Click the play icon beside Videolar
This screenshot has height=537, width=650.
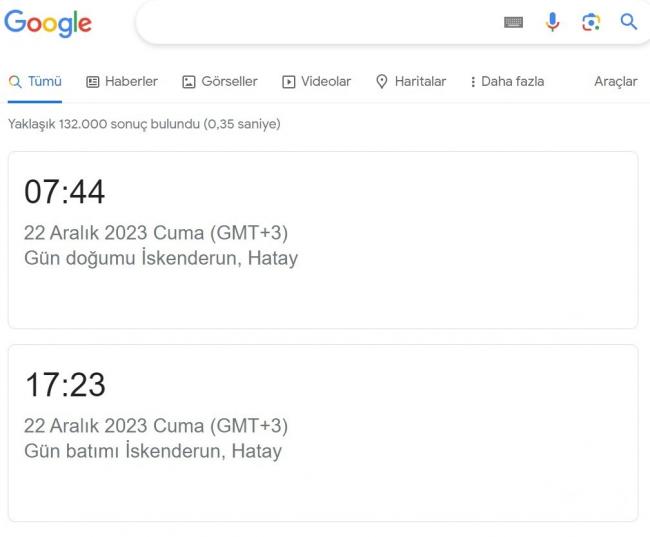pyautogui.click(x=289, y=82)
